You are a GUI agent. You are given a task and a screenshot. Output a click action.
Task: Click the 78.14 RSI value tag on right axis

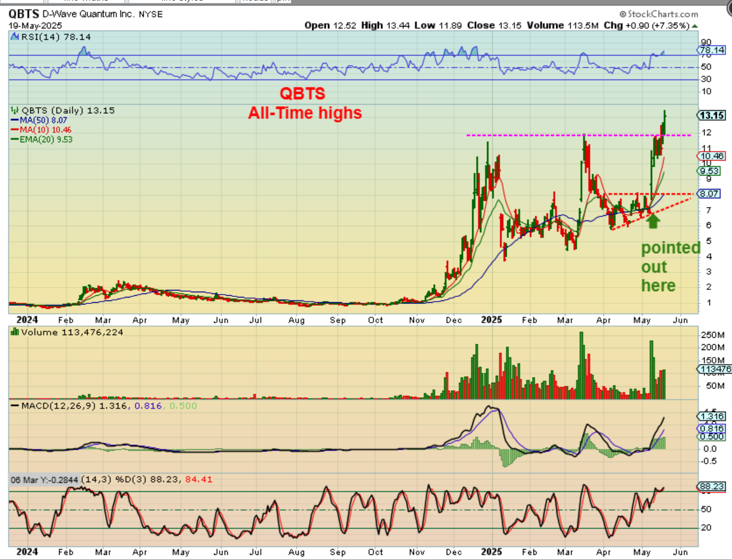point(712,50)
